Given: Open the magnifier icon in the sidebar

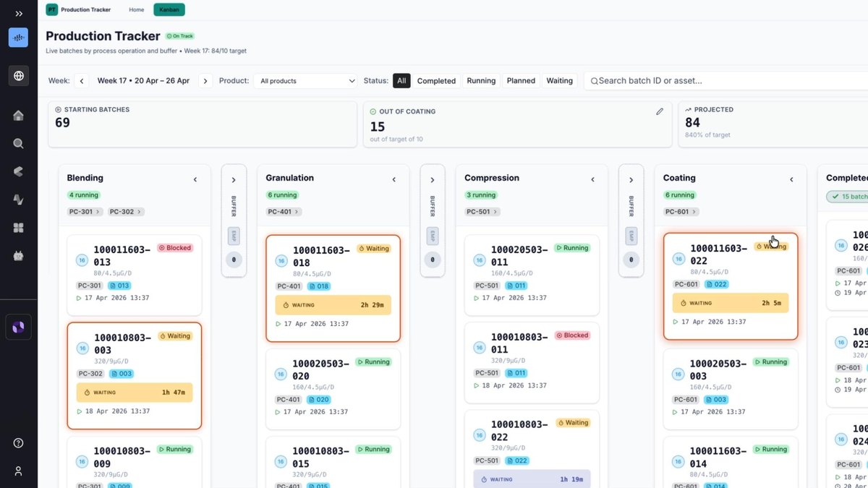Looking at the screenshot, I should [19, 143].
